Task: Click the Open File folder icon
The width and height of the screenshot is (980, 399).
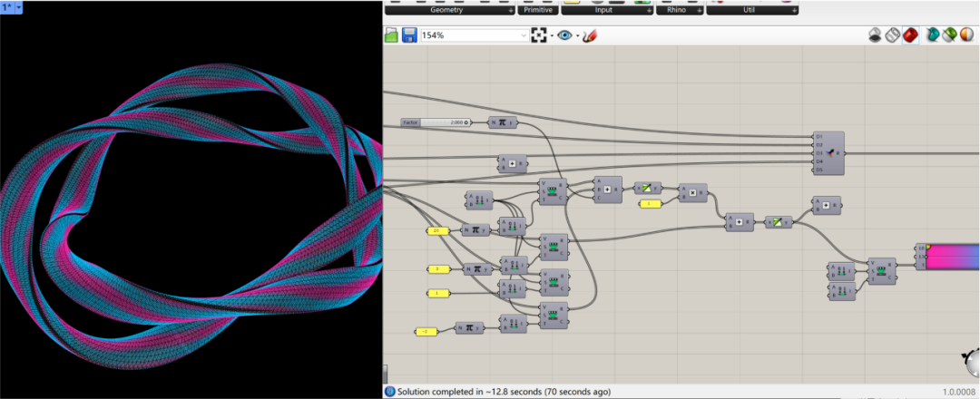Action: click(x=392, y=35)
